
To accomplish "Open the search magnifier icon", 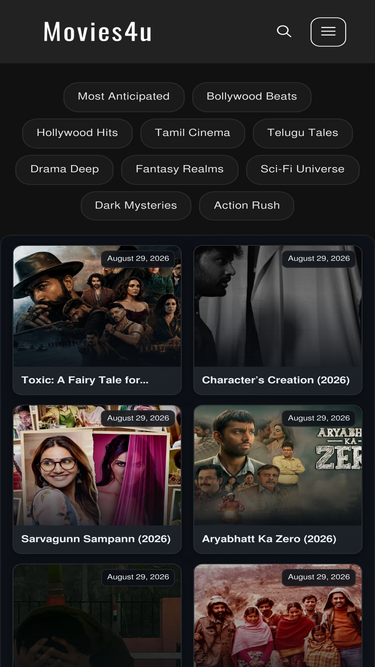I will 284,31.
